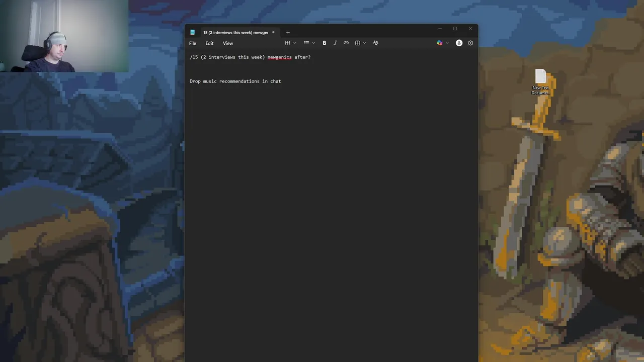Image resolution: width=644 pixels, height=362 pixels.
Task: Open the File menu in Notepad
Action: 193,43
